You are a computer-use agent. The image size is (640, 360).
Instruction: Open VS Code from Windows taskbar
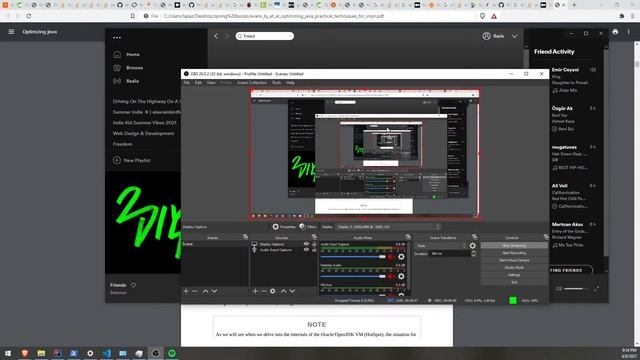pos(107,353)
